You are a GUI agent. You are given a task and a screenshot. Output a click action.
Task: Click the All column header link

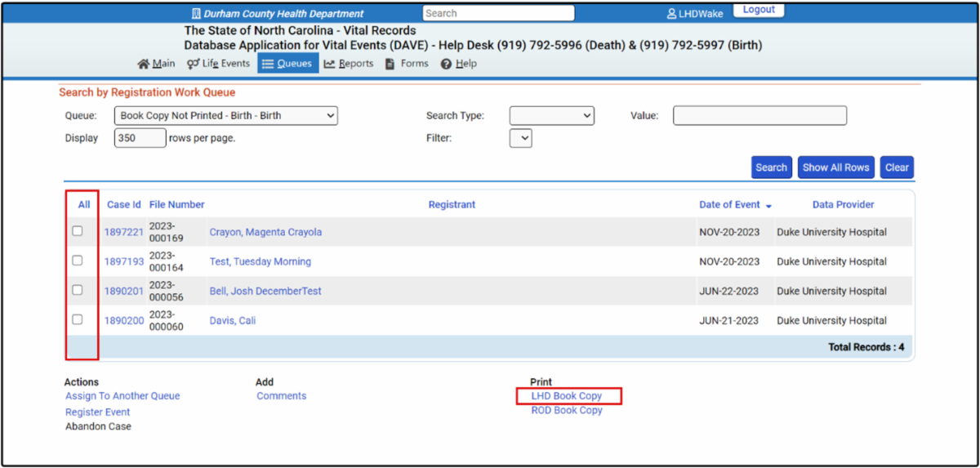[84, 205]
